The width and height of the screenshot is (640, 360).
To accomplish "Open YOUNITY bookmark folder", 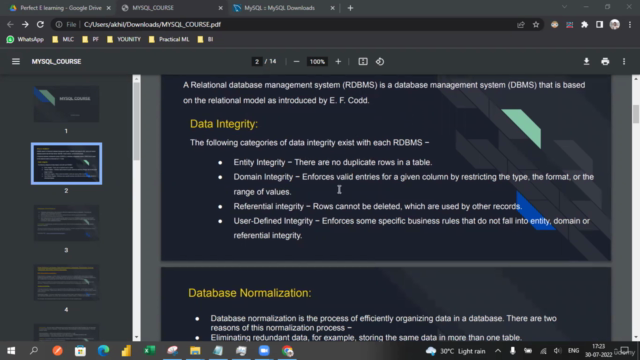I will point(124,39).
